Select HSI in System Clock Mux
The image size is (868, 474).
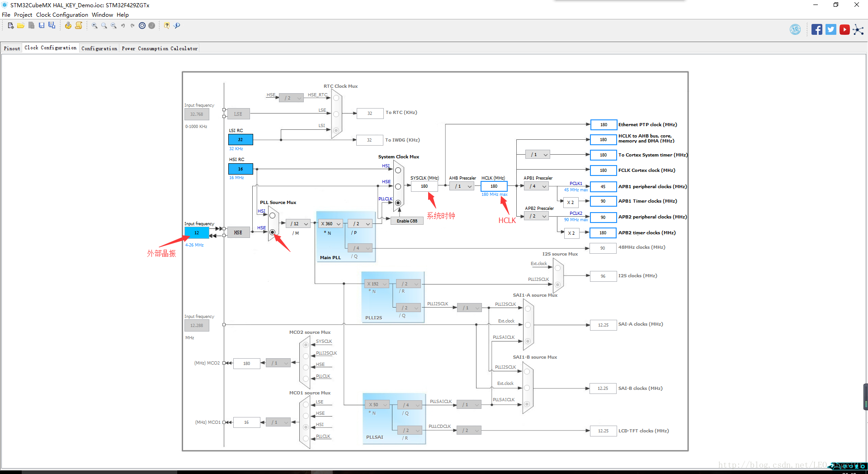(x=398, y=171)
